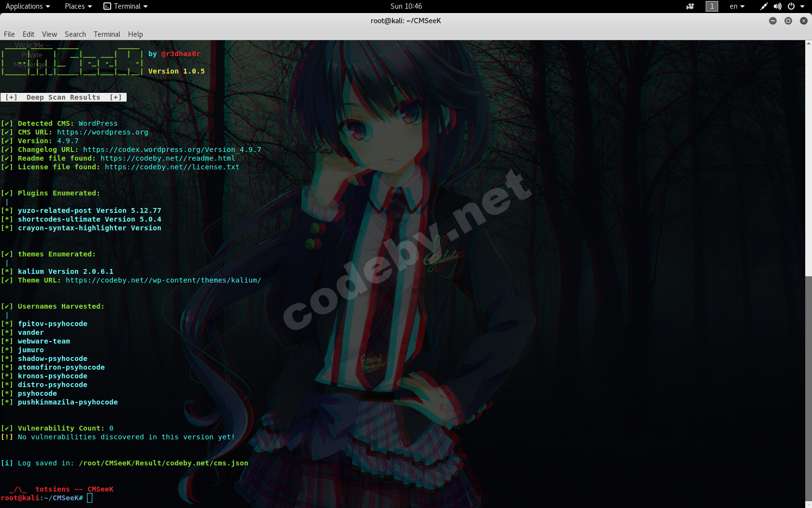
Task: Click the "Version: 4.9.7" line
Action: (x=40, y=141)
